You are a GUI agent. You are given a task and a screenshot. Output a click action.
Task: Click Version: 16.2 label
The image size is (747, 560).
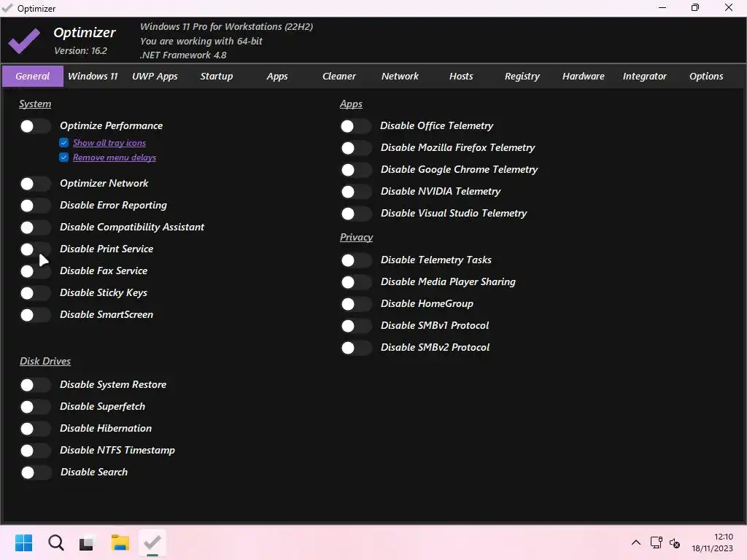coord(80,50)
